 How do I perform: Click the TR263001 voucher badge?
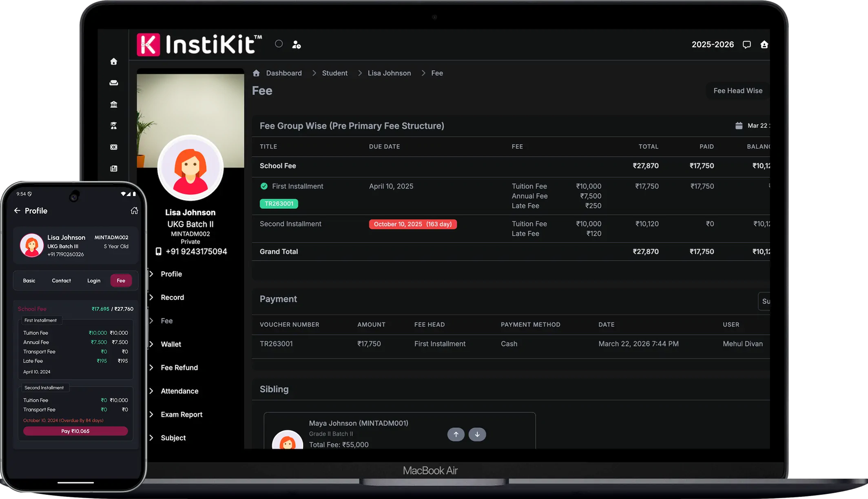(279, 203)
